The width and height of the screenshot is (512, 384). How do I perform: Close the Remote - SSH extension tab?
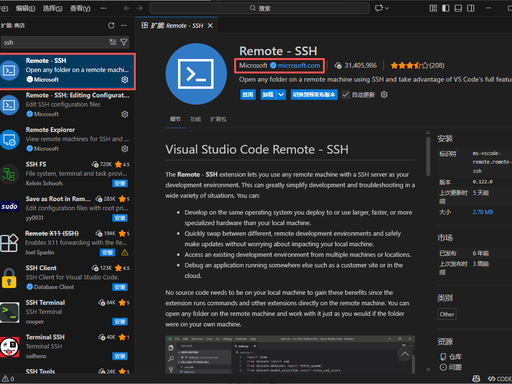click(x=210, y=25)
